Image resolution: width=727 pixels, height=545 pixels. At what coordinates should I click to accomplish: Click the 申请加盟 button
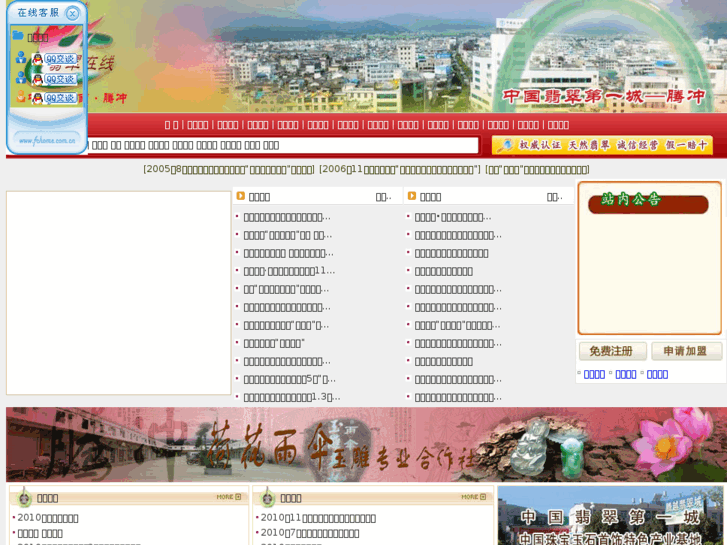point(686,351)
